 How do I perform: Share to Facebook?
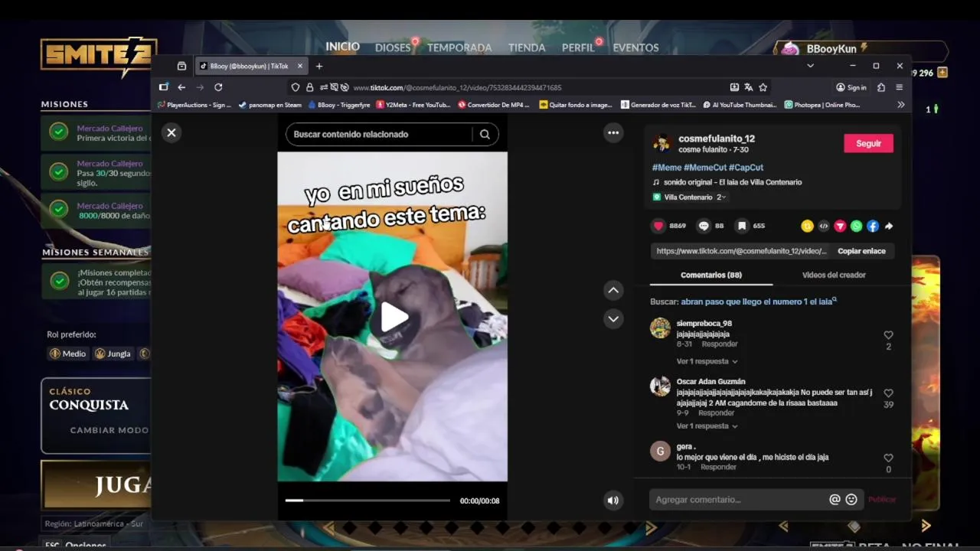[x=873, y=226]
